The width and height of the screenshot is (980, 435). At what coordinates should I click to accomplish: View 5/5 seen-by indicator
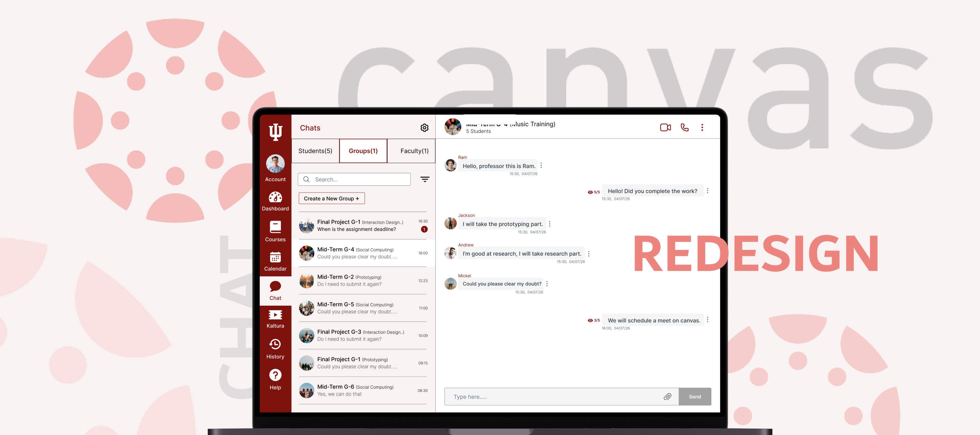pos(593,192)
